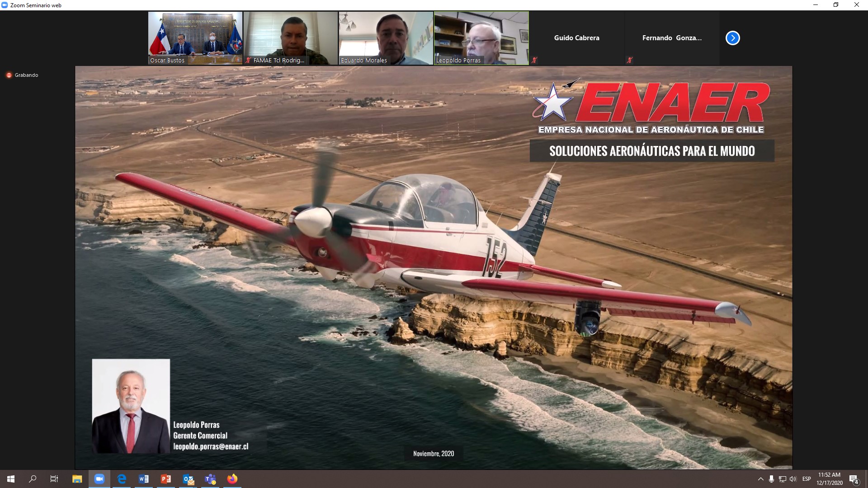
Task: Select FAMAE Tcl Rodrig... video thumbnail
Action: click(291, 38)
